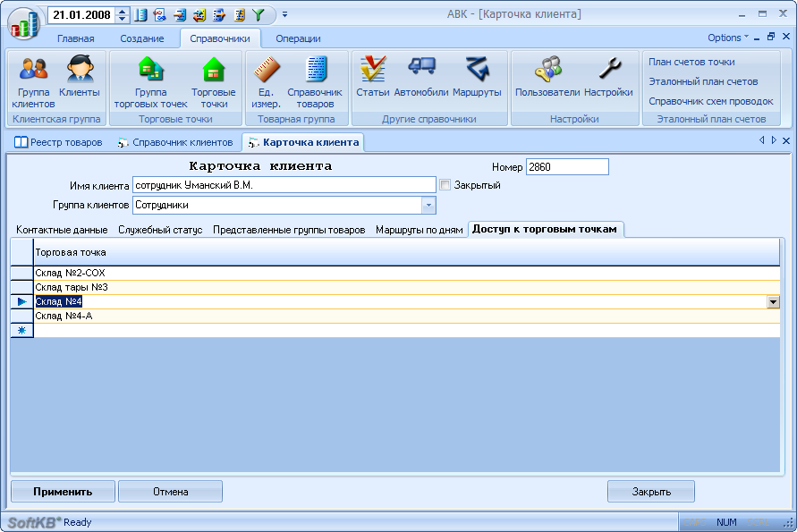Expand the Группа клиентов combo box
797x532 pixels.
click(428, 206)
